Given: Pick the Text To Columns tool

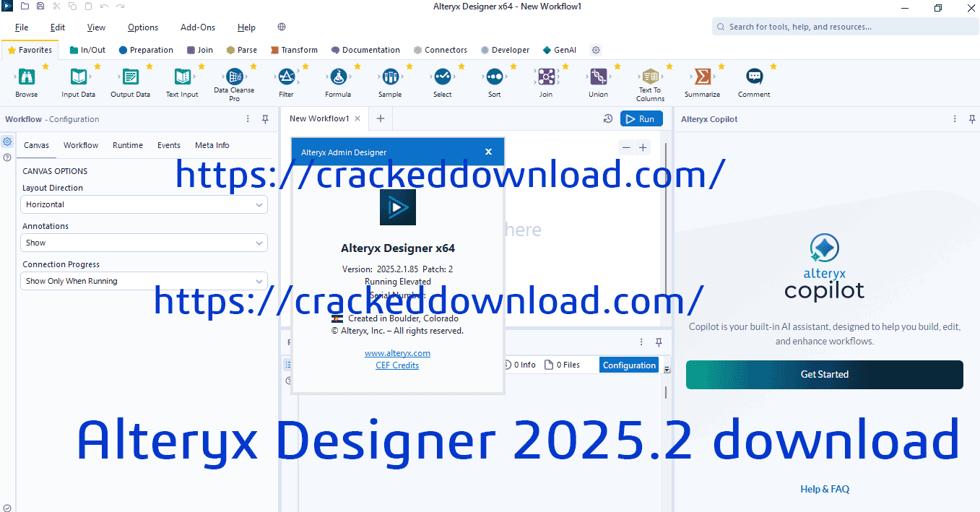Looking at the screenshot, I should 650,77.
